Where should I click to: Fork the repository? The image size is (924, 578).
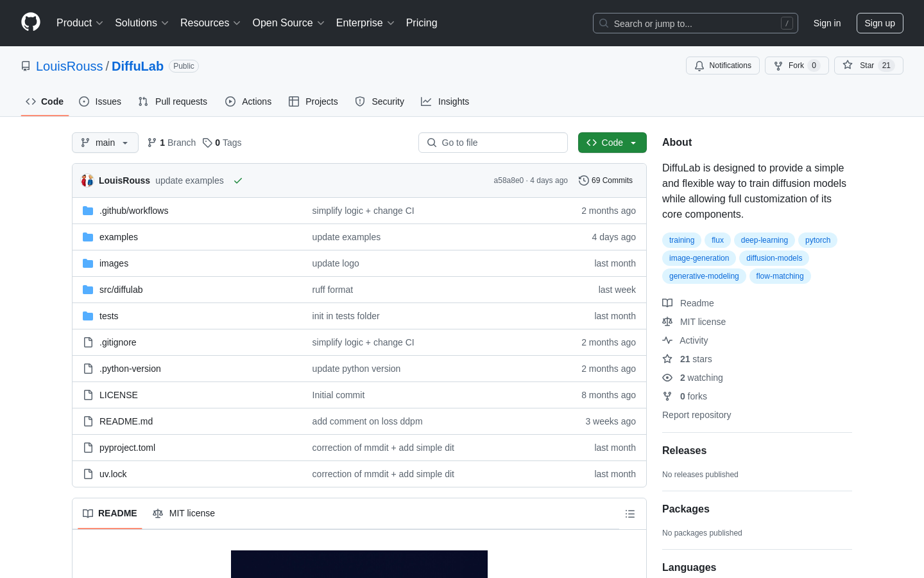coord(796,66)
